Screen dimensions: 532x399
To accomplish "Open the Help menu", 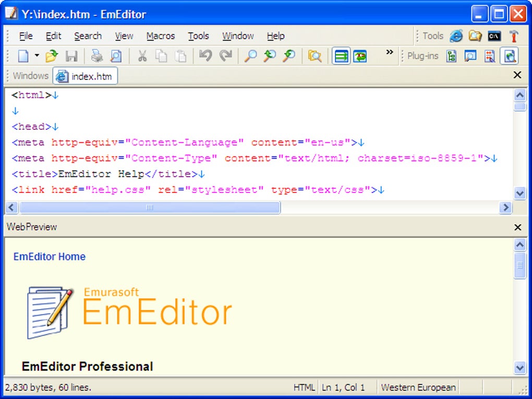I will click(x=275, y=36).
